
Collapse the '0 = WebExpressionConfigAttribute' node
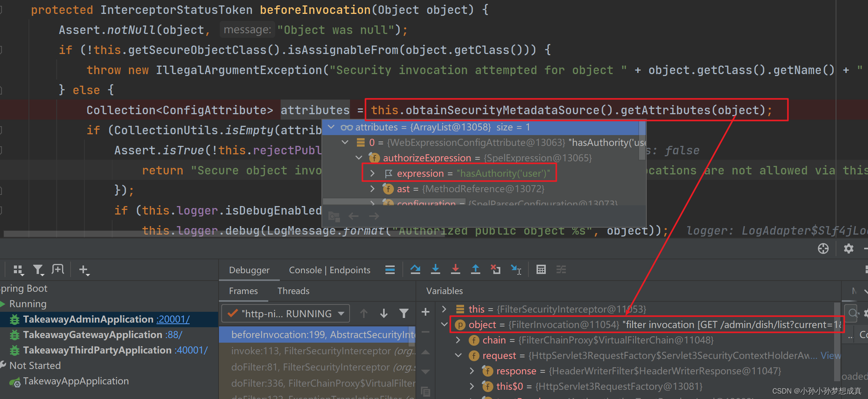pyautogui.click(x=345, y=142)
